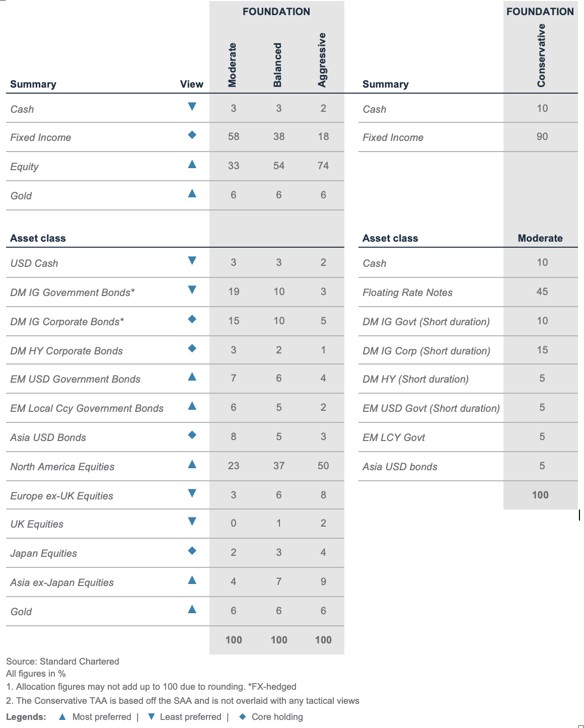Click the up triangle beside North America Equities
Image resolution: width=584 pixels, height=728 pixels.
(192, 464)
